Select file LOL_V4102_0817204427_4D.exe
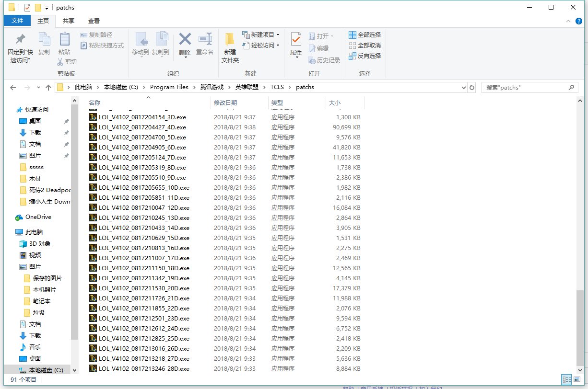Screen dimensions: 588x389 click(142, 127)
